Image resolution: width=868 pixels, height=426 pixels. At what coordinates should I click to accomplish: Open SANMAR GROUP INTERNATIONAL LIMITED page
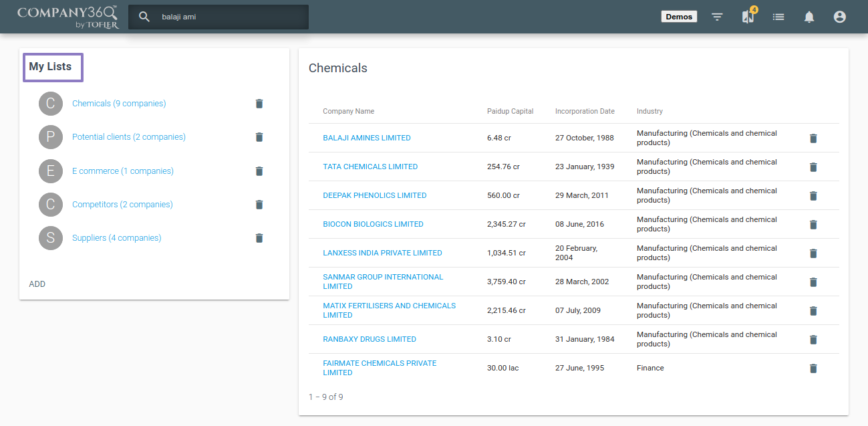click(383, 282)
